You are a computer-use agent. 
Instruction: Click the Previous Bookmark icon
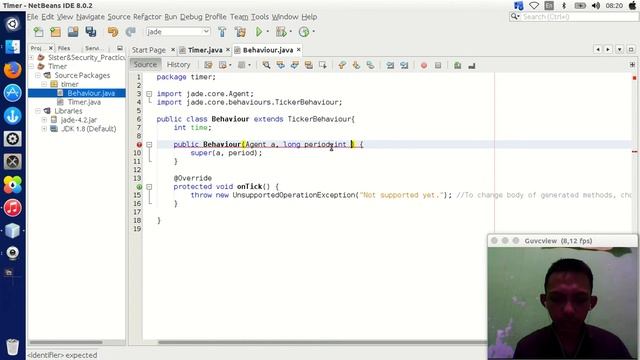tap(342, 65)
